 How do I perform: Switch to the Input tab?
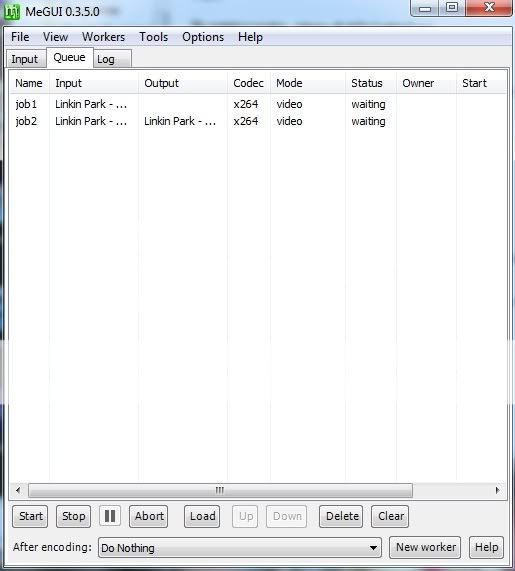(x=25, y=59)
